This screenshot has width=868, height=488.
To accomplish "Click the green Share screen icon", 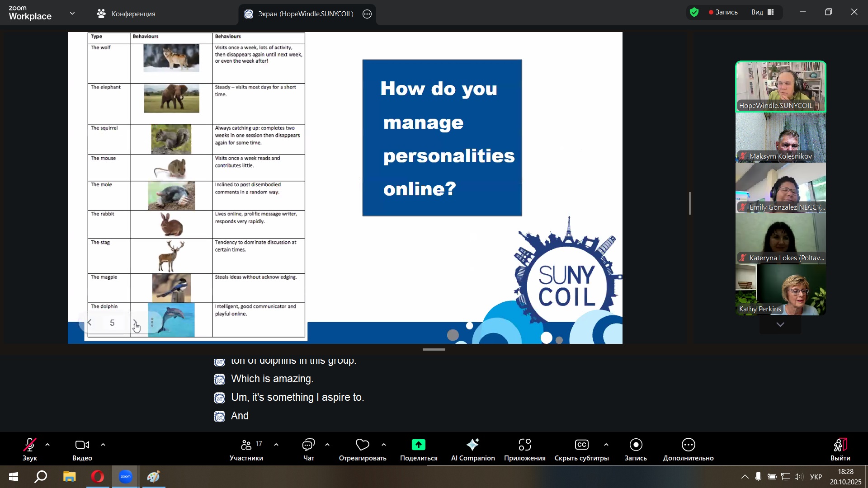I will coord(418,446).
